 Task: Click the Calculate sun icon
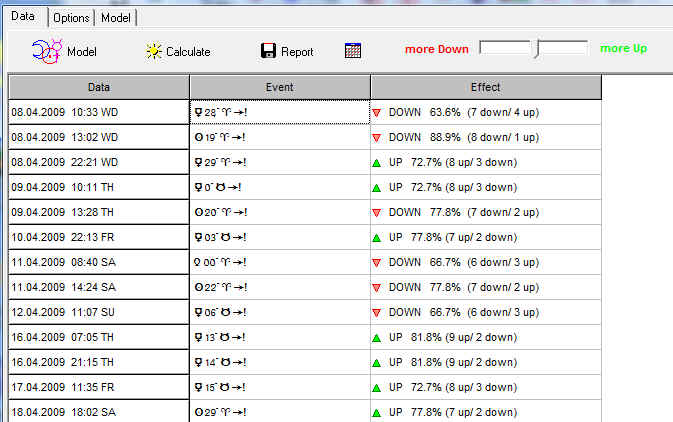(153, 51)
